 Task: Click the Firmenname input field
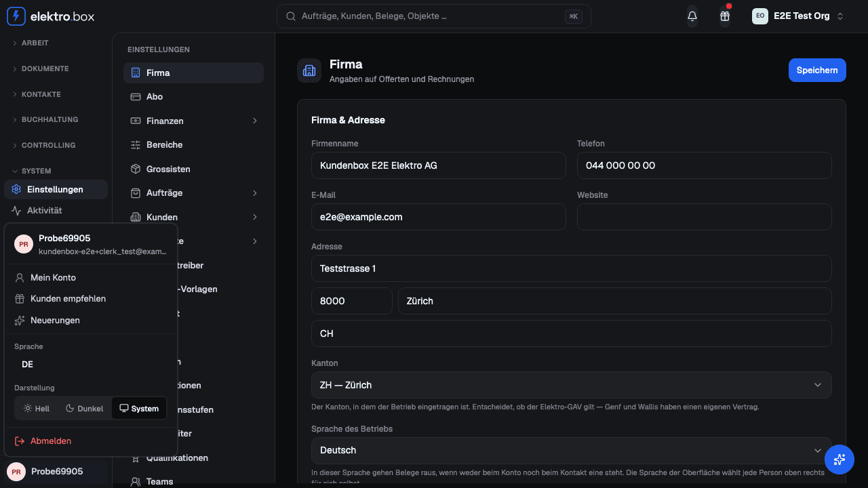(x=439, y=165)
